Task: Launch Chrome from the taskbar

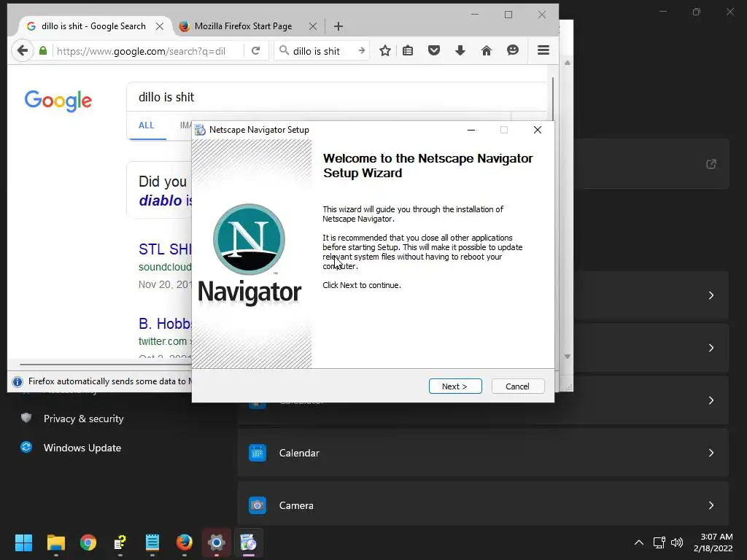Action: [x=88, y=542]
